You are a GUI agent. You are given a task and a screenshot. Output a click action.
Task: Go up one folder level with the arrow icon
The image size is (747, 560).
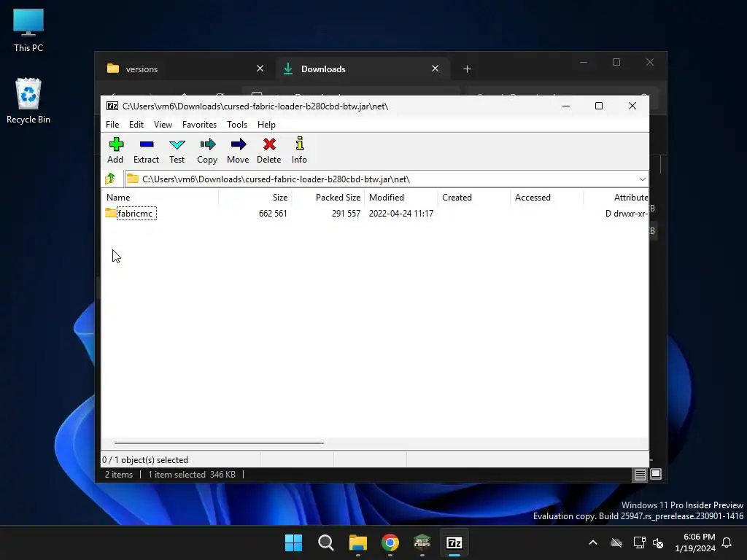(110, 179)
